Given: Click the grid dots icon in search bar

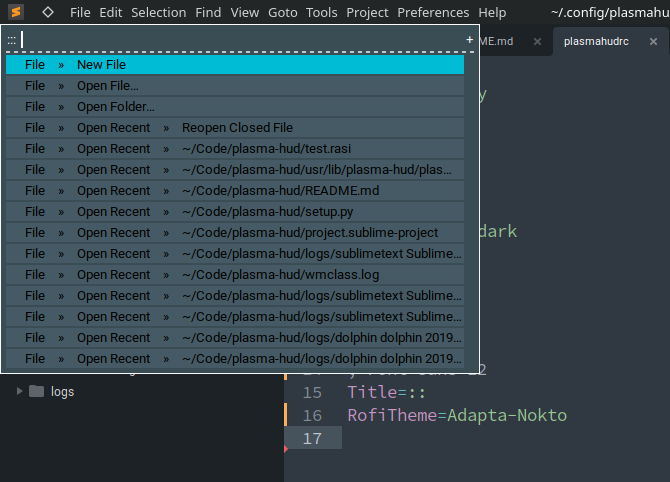Looking at the screenshot, I should point(12,41).
